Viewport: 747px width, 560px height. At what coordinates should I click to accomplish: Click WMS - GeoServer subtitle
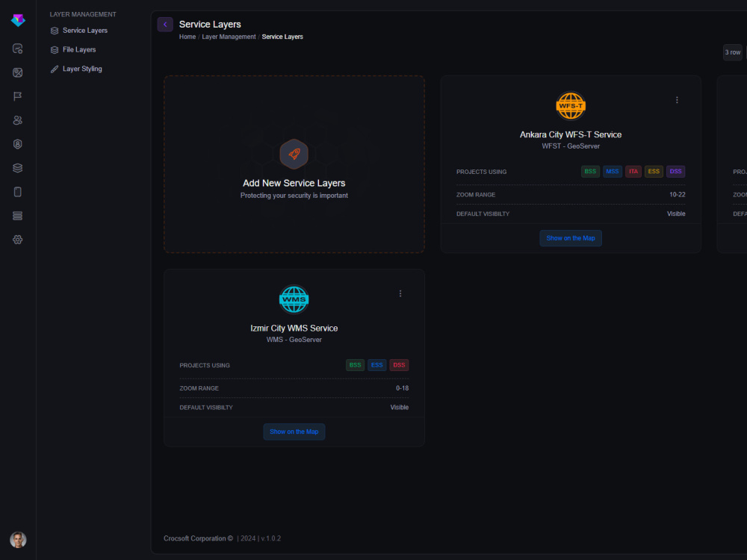pyautogui.click(x=294, y=340)
